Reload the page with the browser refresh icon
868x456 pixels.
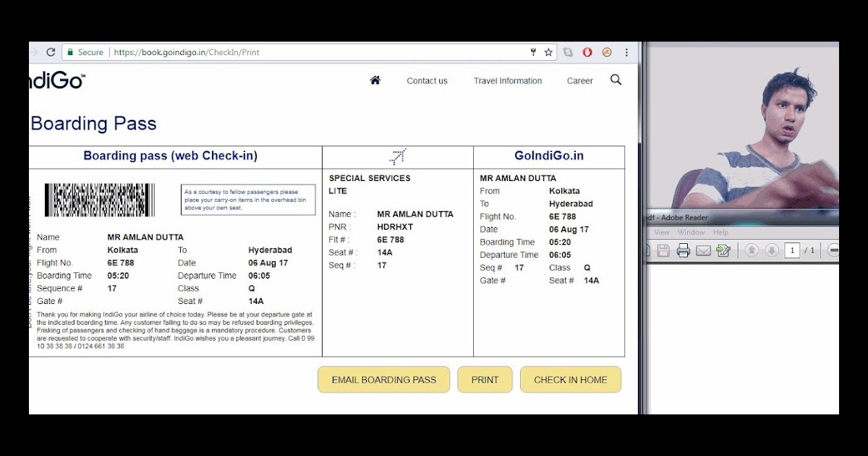click(51, 52)
